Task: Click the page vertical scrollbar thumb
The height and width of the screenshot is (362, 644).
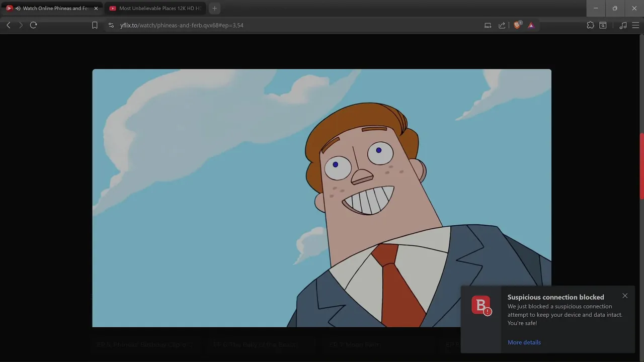Action: click(x=641, y=166)
